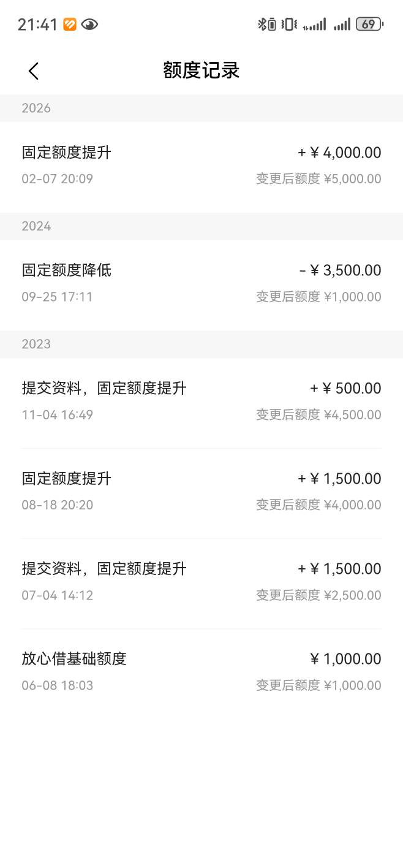Tap the -¥3,500.00 amount
The image size is (403, 868).
coord(340,270)
